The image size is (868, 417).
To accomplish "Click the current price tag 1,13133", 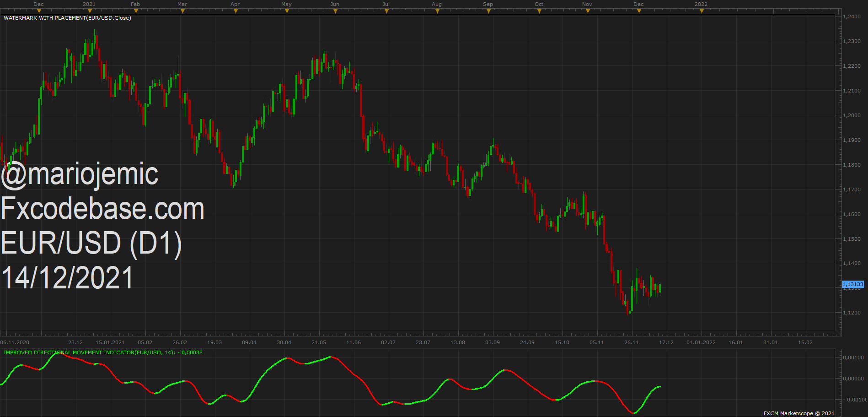I will point(853,284).
